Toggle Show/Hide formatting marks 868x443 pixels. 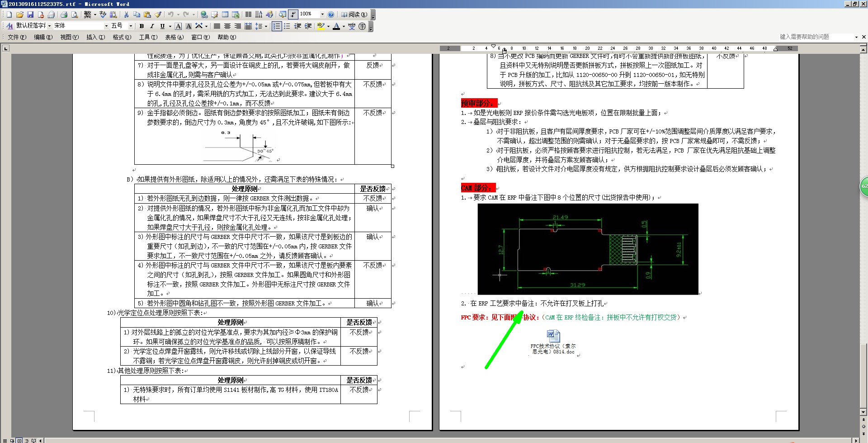(293, 14)
